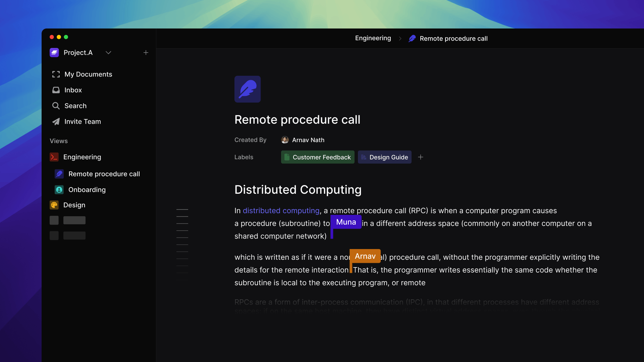Click the Inbox tray icon

56,90
